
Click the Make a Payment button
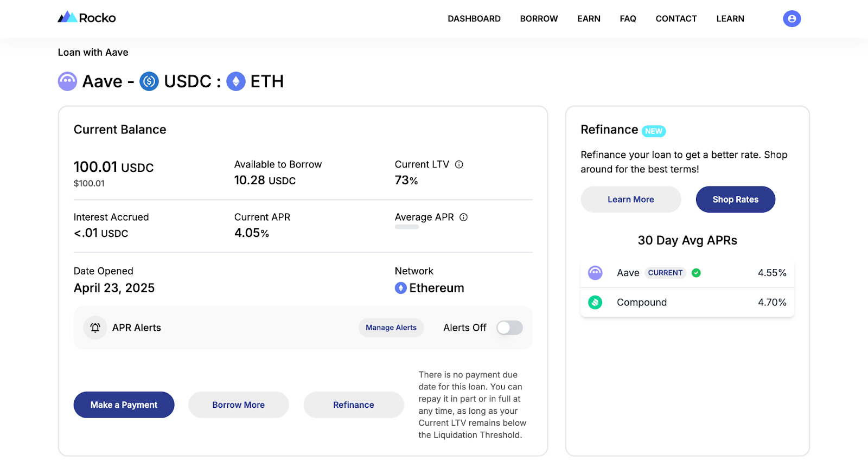(x=124, y=405)
